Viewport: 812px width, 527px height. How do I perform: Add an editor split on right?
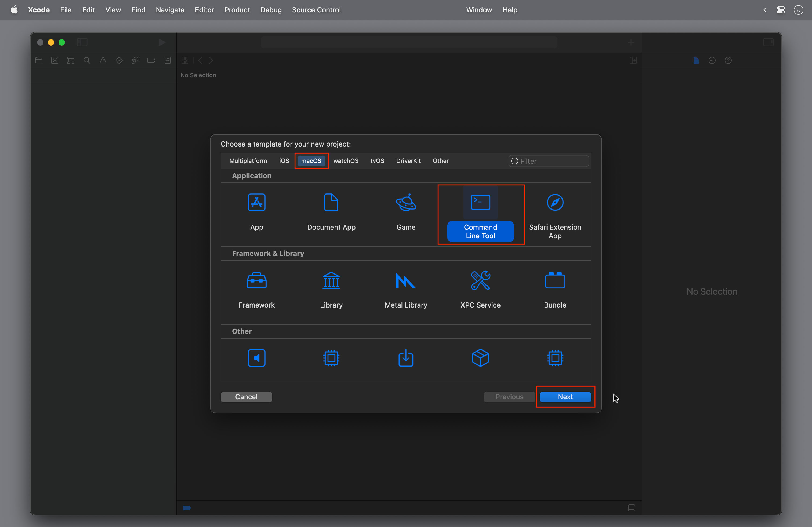point(633,60)
